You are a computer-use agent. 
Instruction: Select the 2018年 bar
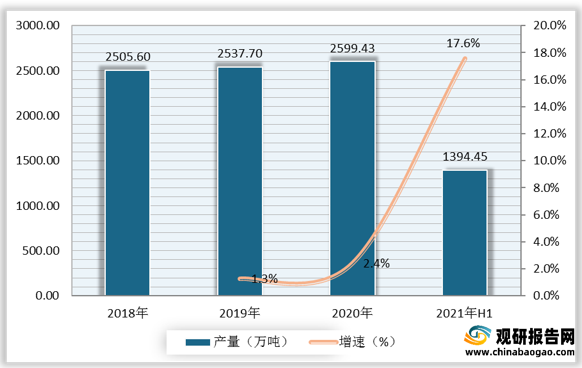coord(128,183)
